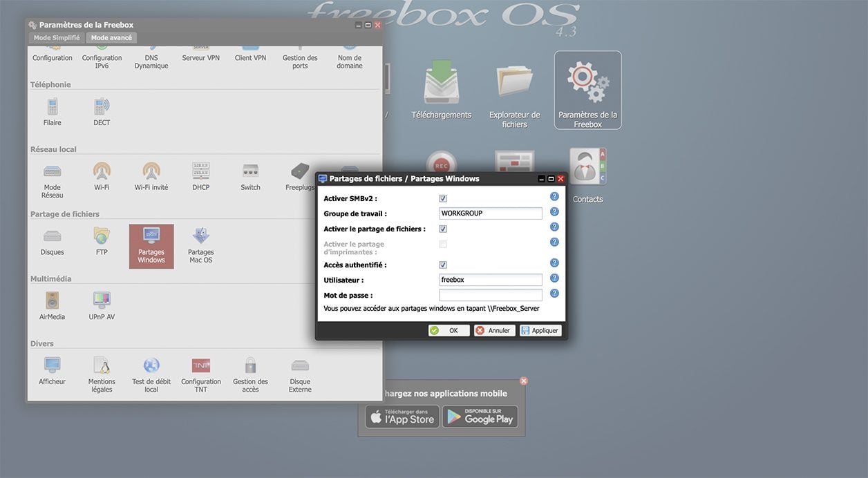Toggle Activer le partage de fichiers checkbox
Image resolution: width=868 pixels, height=478 pixels.
(443, 229)
